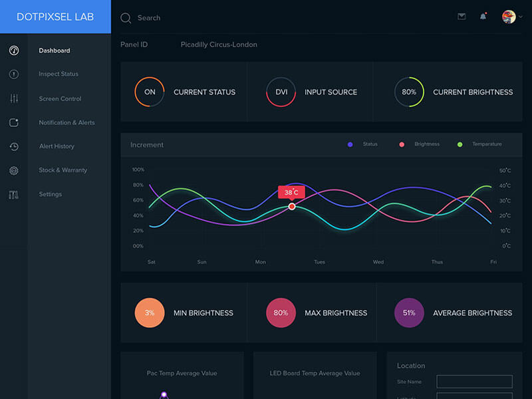Click the Picadilly Circus-London panel label
532x399 pixels.
point(219,45)
